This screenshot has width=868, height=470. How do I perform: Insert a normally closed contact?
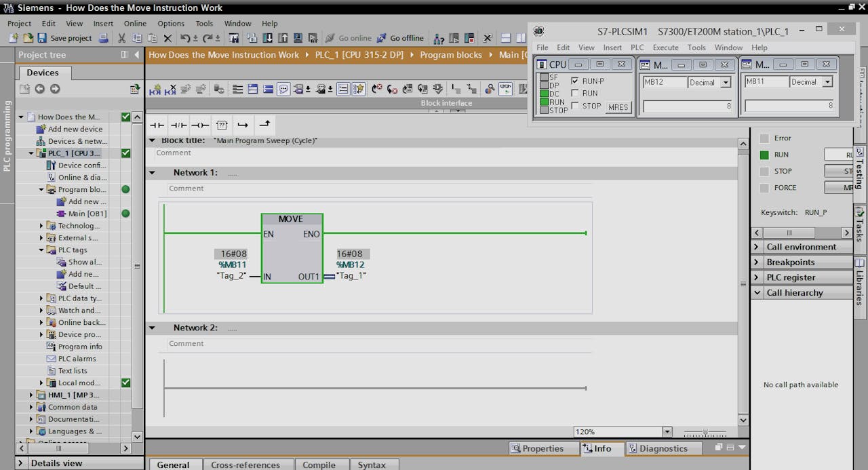point(178,125)
